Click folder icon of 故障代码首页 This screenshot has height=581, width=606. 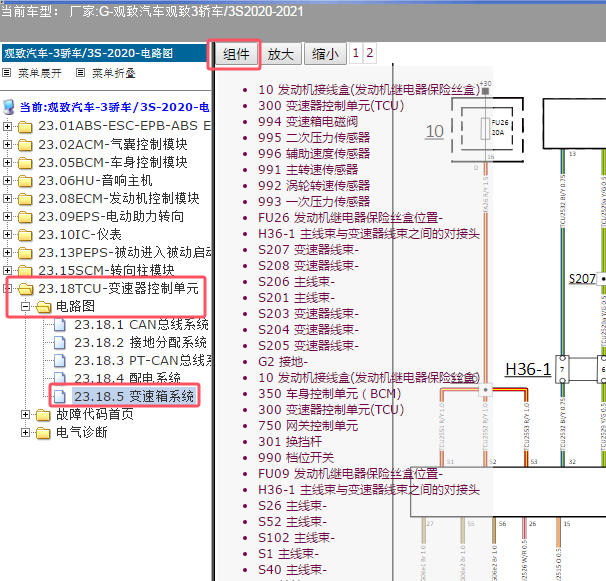point(43,415)
